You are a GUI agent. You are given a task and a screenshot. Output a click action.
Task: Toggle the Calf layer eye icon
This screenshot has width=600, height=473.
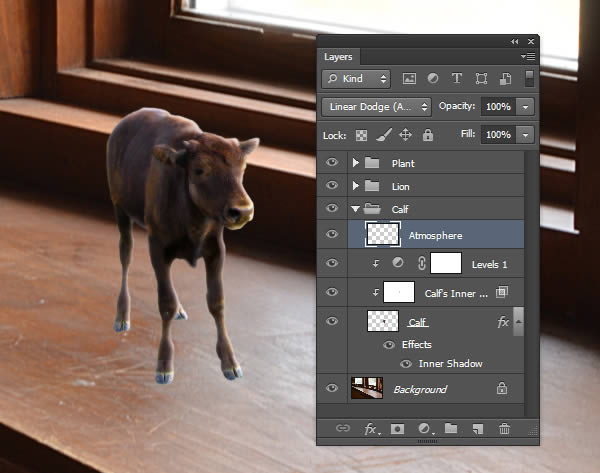click(x=332, y=321)
